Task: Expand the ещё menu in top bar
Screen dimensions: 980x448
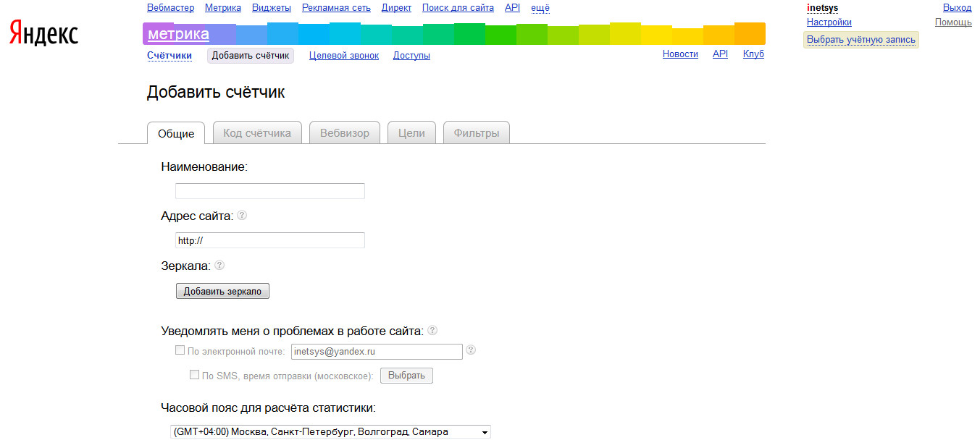Action: 540,8
